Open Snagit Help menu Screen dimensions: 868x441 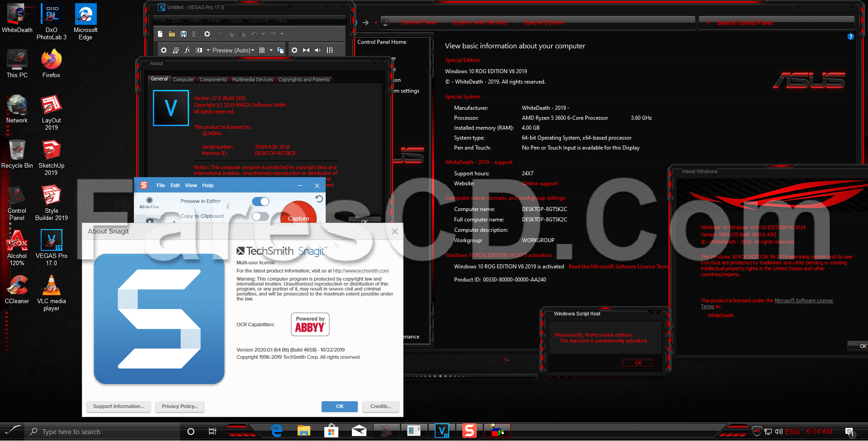click(208, 185)
